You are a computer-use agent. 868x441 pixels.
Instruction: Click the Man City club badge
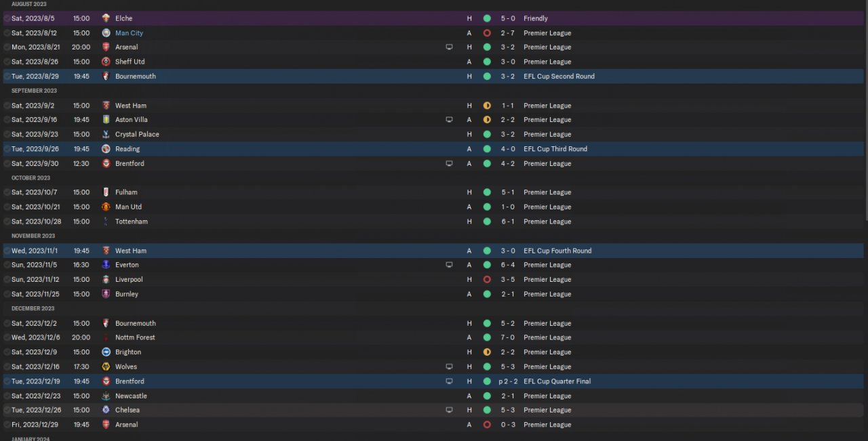106,33
